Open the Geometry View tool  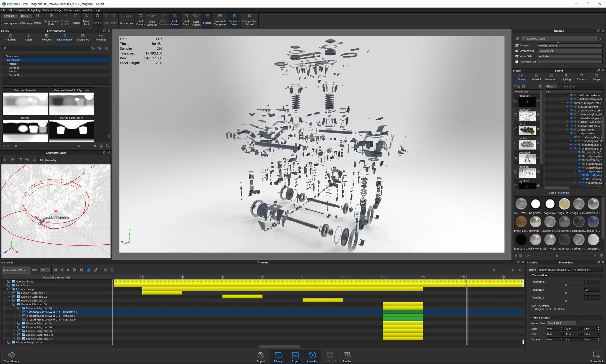pos(234,20)
